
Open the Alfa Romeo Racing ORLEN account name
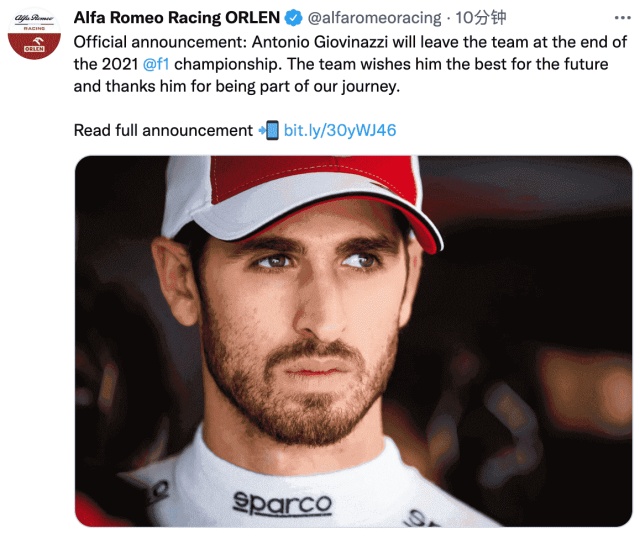[x=176, y=17]
